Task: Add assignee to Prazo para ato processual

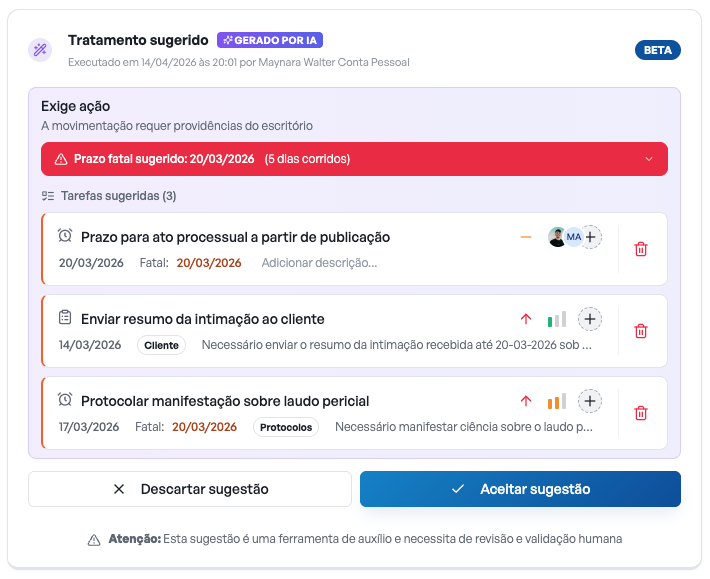Action: pos(592,237)
